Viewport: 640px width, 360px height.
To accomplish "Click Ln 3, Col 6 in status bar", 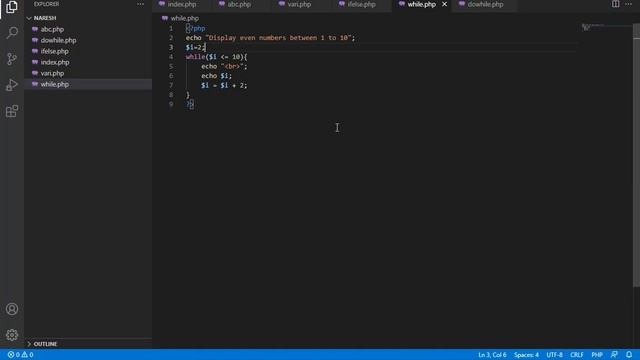I will coord(492,355).
